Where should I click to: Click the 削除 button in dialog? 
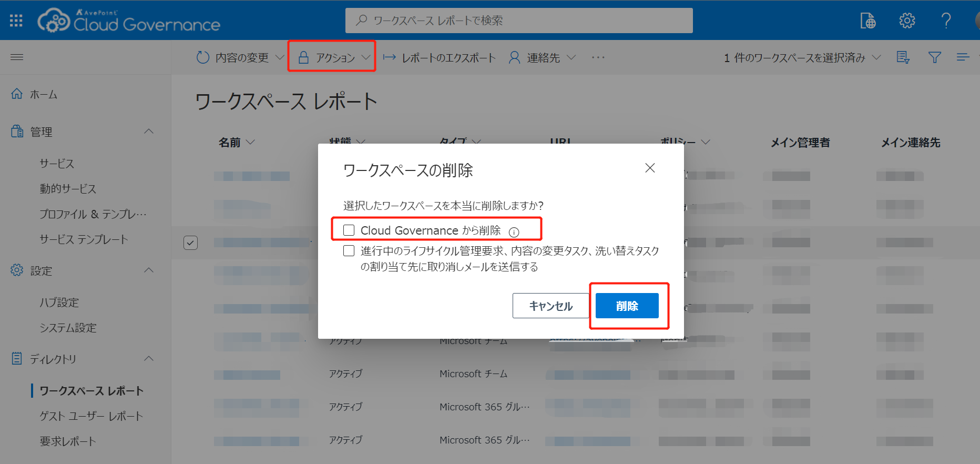(627, 306)
